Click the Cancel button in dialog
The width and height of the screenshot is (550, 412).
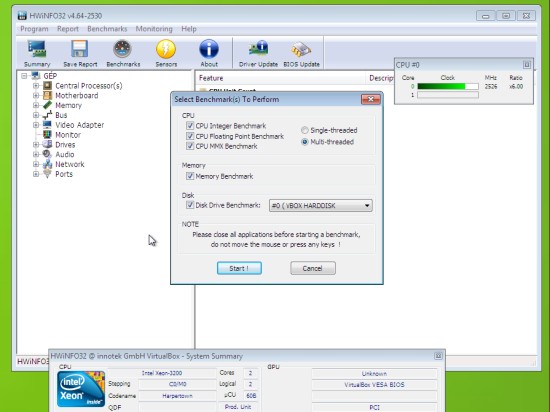(313, 268)
